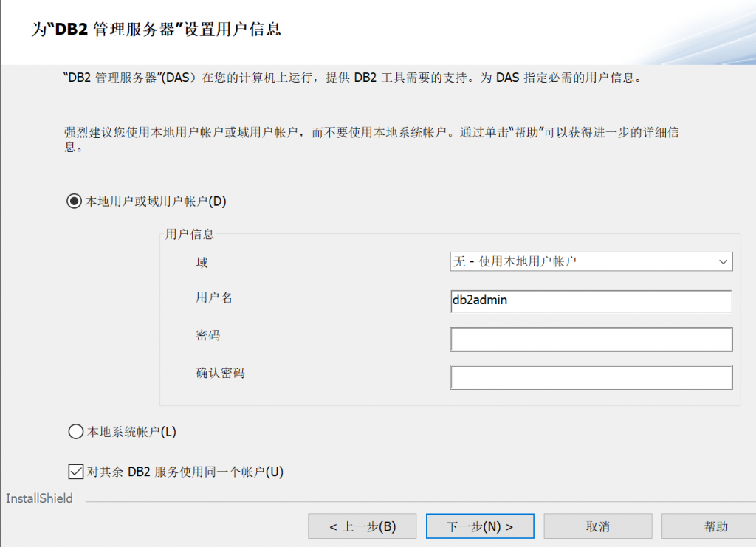756x547 pixels.
Task: Click the 用户名 label text
Action: click(214, 297)
